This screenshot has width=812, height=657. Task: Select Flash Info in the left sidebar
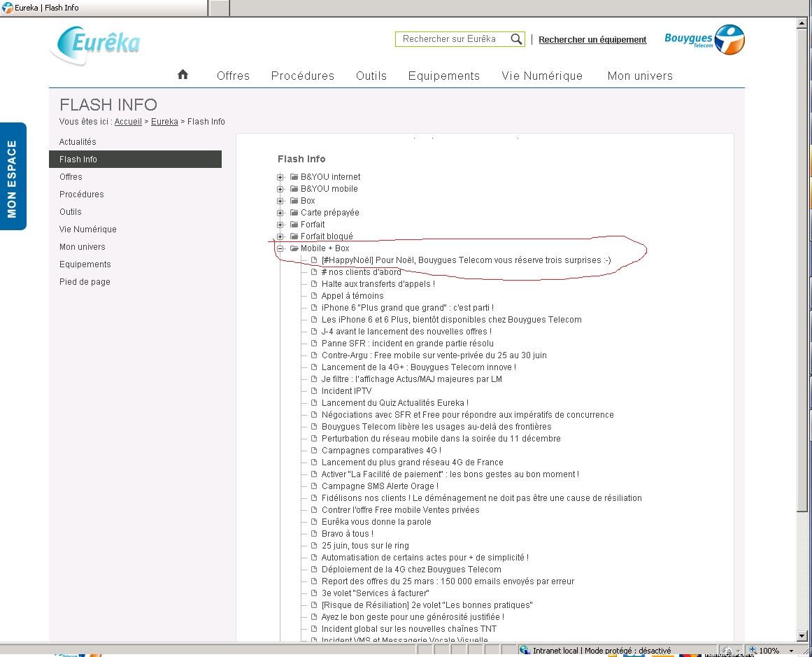[135, 159]
